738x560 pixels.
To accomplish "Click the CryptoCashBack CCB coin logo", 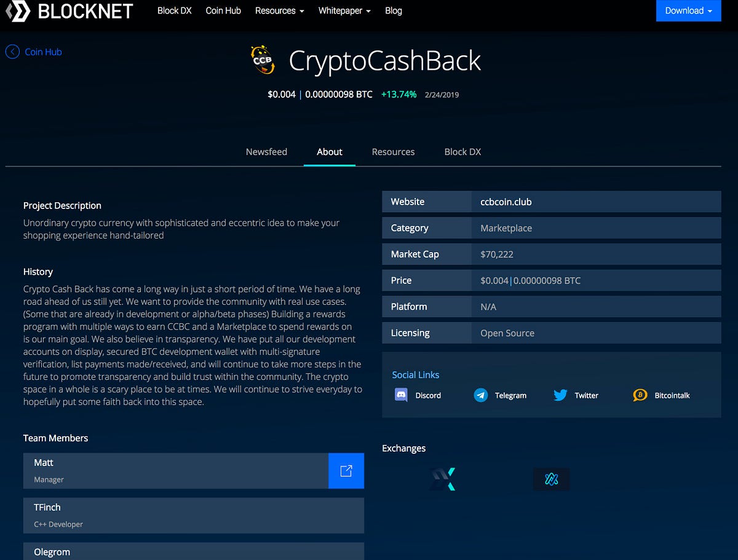I will point(263,60).
